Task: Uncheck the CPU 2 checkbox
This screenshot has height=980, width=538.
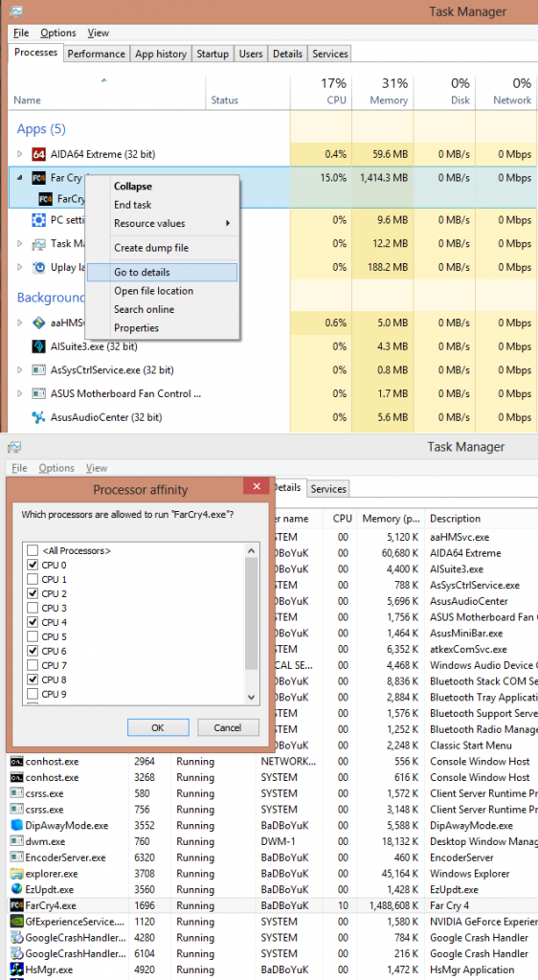Action: click(x=33, y=593)
